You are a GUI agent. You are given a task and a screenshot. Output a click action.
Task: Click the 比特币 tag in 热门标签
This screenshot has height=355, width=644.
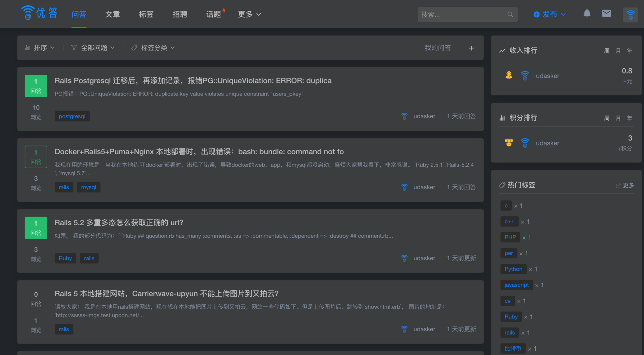(513, 349)
